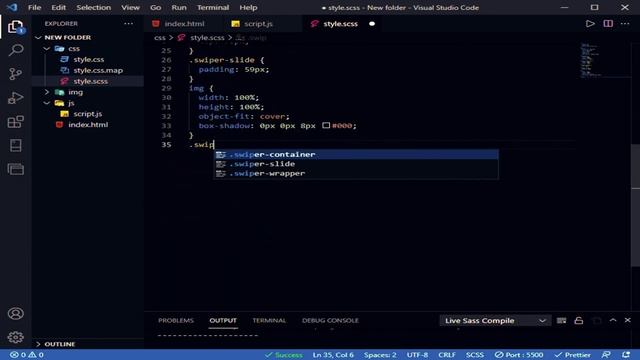The height and width of the screenshot is (360, 640).
Task: Open the File menu
Action: point(34,7)
